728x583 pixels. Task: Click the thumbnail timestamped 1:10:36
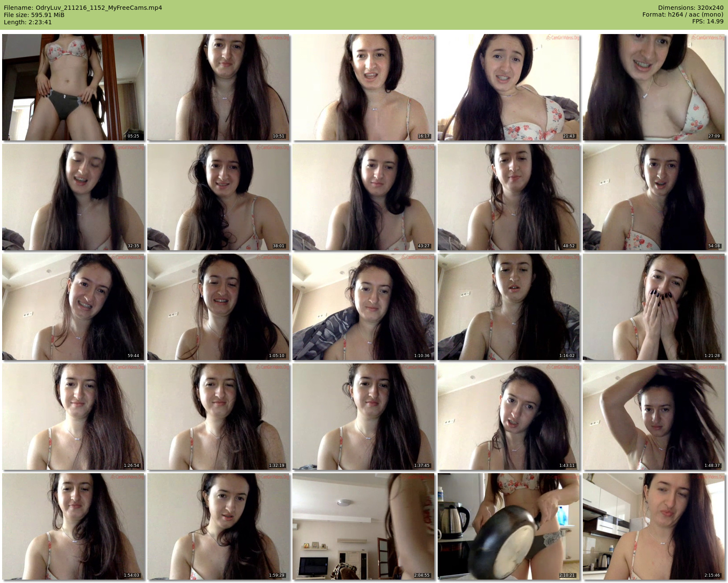click(x=363, y=307)
